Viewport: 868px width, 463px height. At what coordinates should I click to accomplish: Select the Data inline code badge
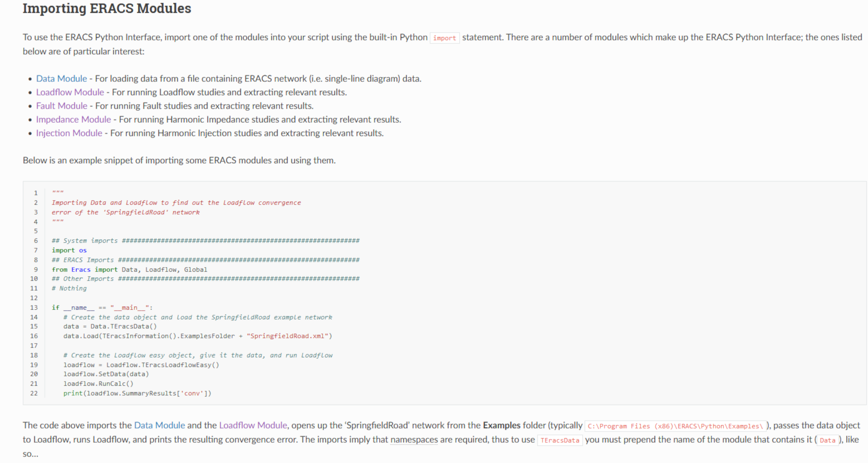(x=828, y=440)
